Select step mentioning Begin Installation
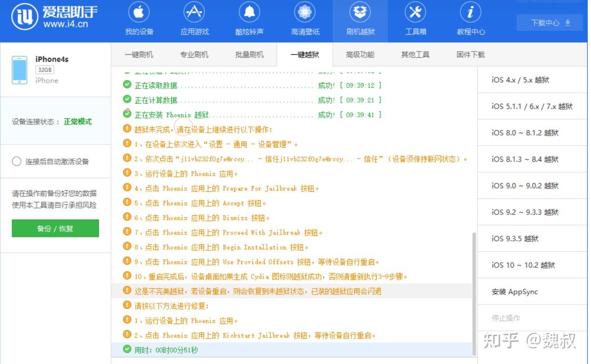 click(x=292, y=247)
